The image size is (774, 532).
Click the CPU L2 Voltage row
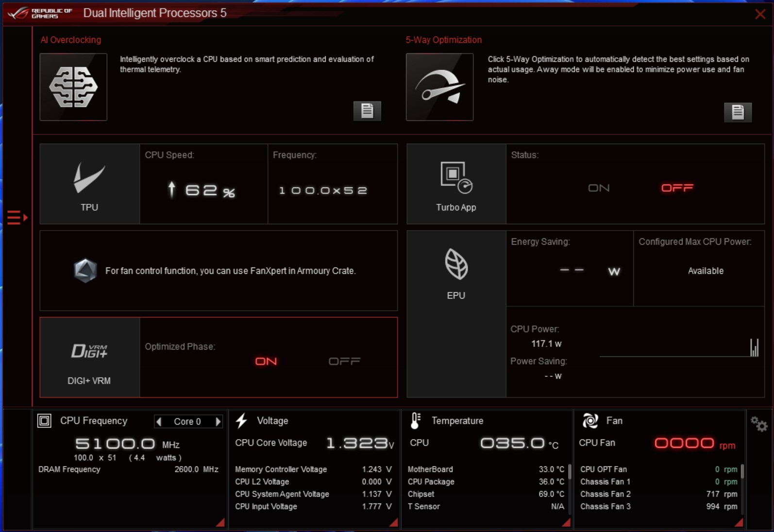pos(313,482)
